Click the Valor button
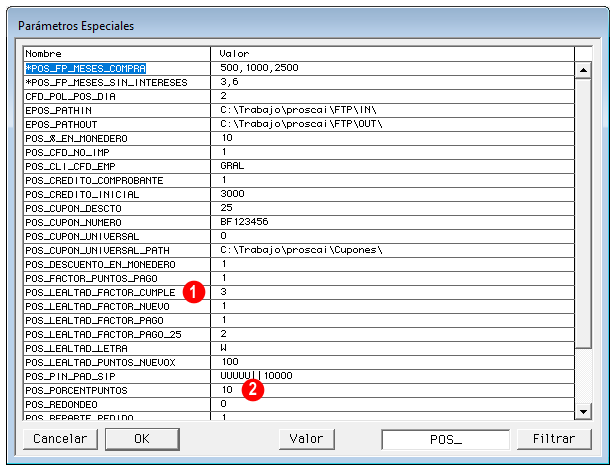616x472 pixels. 306,439
